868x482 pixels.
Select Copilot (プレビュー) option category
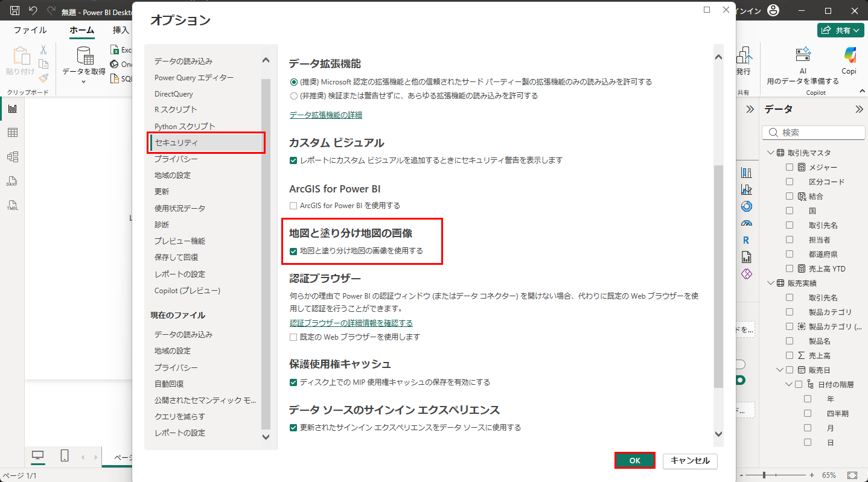(x=187, y=291)
